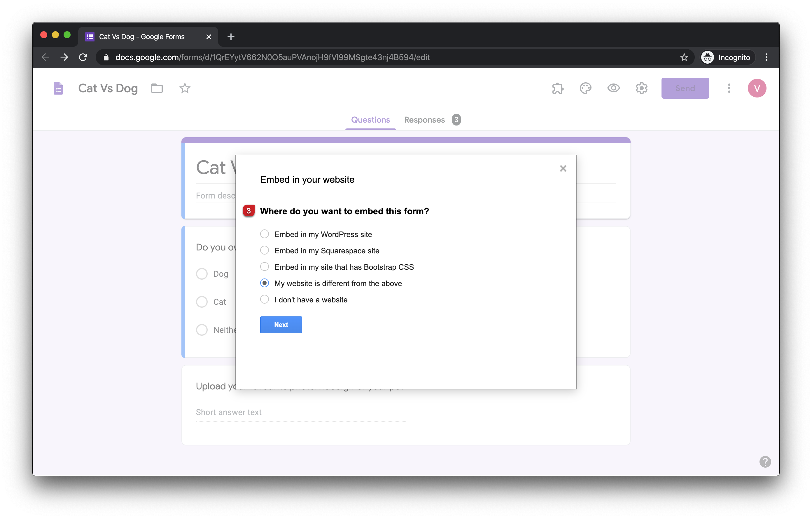Open Chrome's three-dot browser menu
Viewport: 812px width, 519px height.
coord(766,58)
